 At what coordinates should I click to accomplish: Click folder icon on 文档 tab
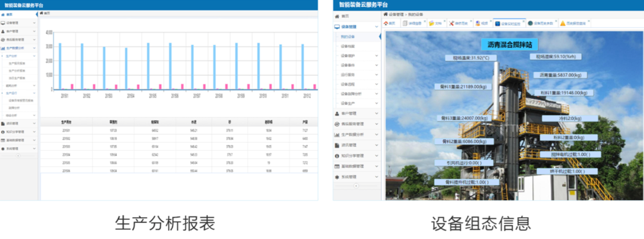[x=431, y=23]
